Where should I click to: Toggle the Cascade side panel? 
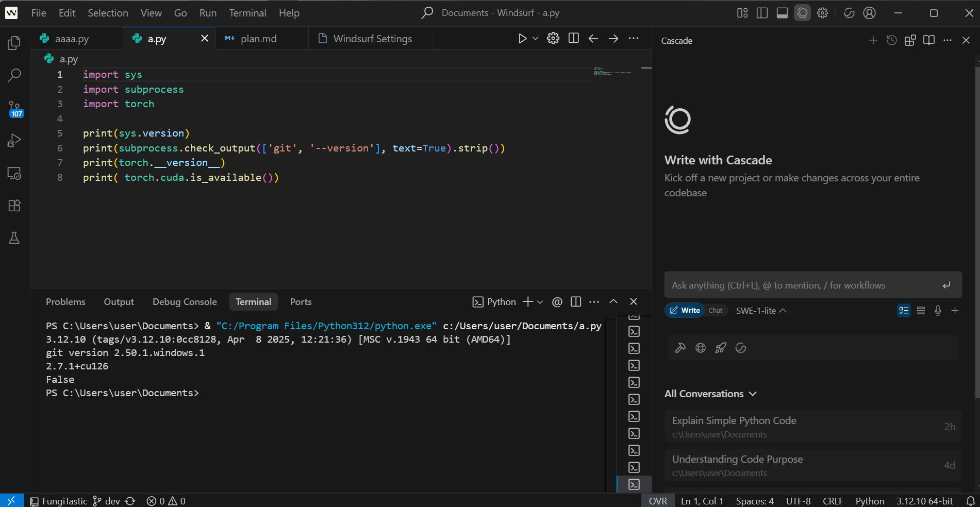[802, 13]
